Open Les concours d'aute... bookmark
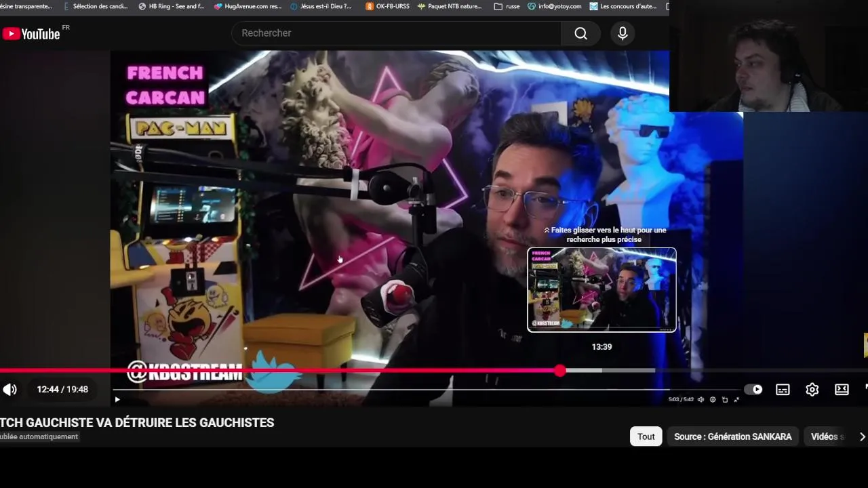Viewport: 868px width, 488px height. tap(623, 6)
